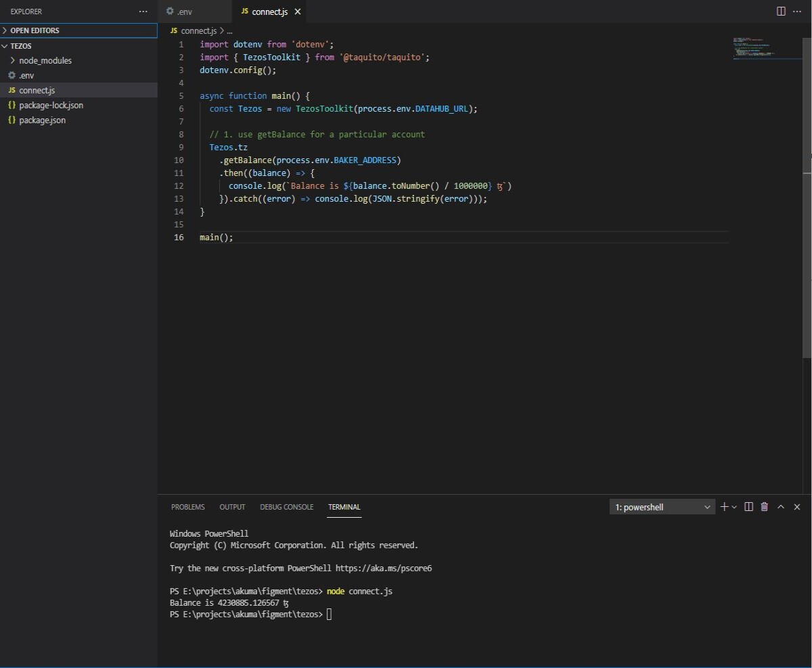The image size is (812, 668).
Task: Create a new terminal with plus icon
Action: (724, 506)
